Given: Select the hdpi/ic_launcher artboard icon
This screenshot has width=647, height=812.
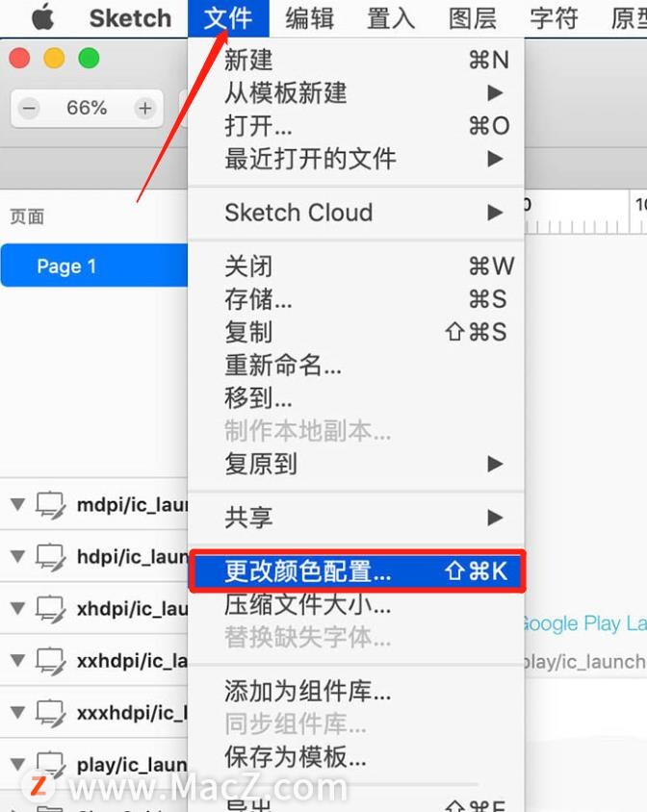Looking at the screenshot, I should (x=50, y=557).
